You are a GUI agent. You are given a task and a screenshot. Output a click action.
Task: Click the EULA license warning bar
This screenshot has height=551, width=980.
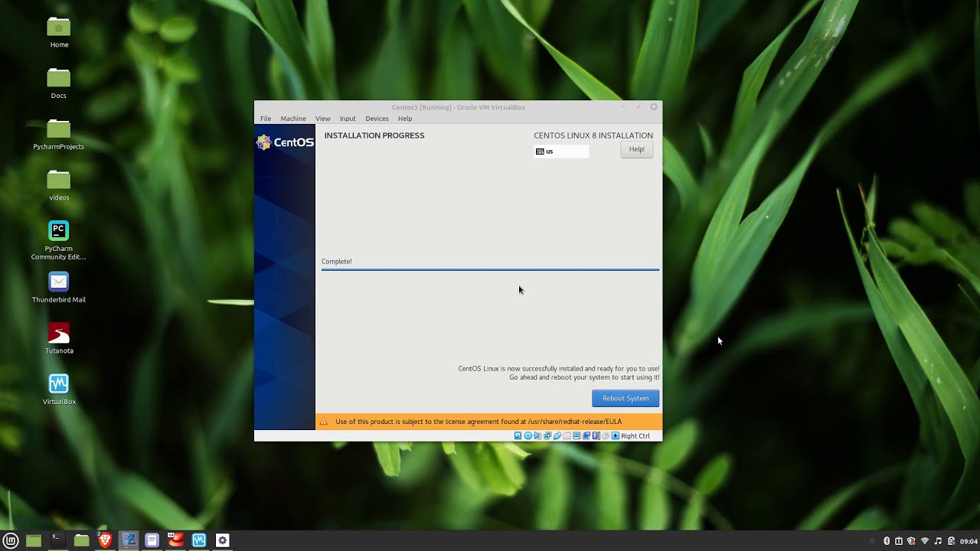(488, 422)
